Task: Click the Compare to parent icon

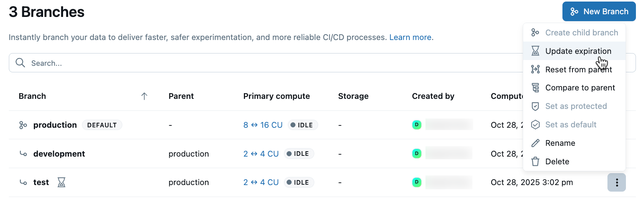Action: point(535,88)
